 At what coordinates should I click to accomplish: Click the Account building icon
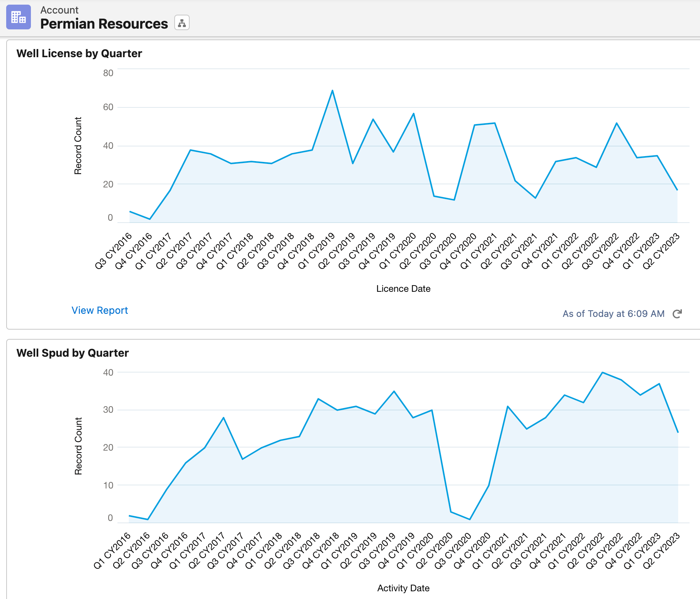(x=18, y=17)
